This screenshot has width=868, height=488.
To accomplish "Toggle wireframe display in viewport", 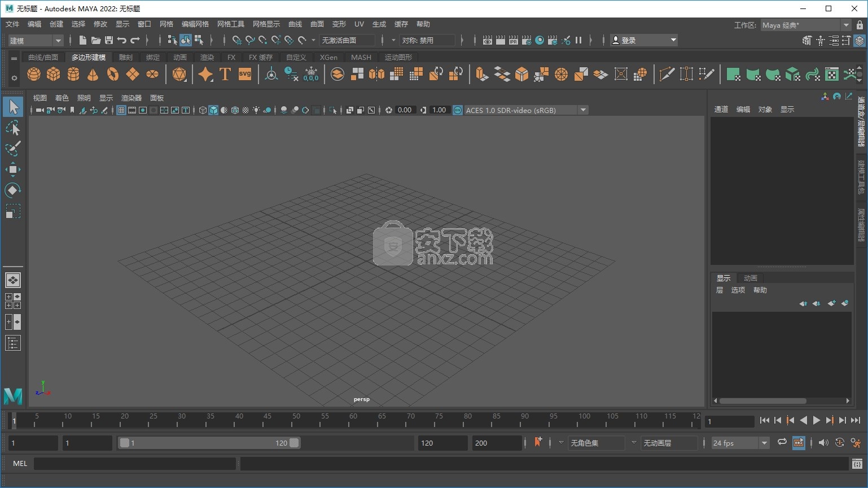I will 203,110.
